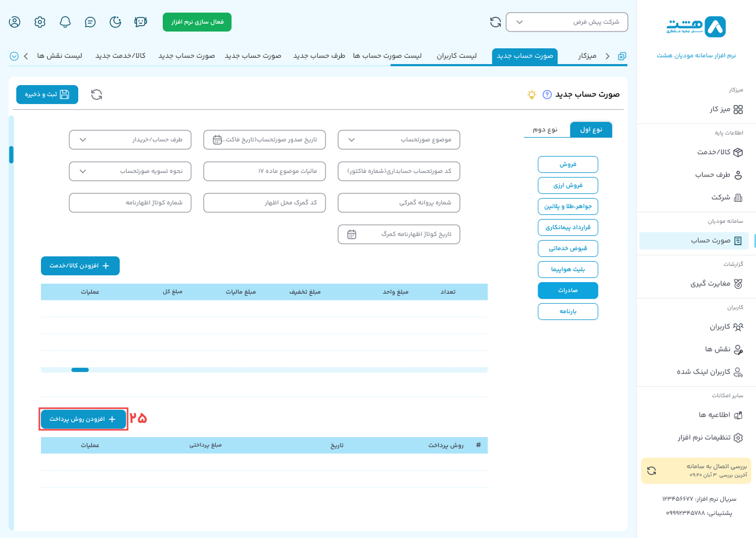The height and width of the screenshot is (538, 756).
Task: Refresh the connection check in yellow box
Action: (x=652, y=471)
